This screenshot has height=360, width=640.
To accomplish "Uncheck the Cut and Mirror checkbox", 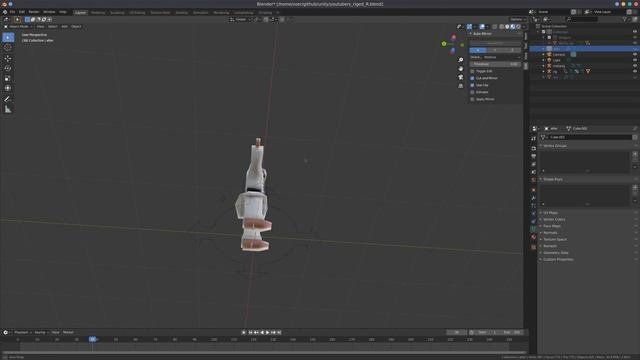I will [472, 78].
